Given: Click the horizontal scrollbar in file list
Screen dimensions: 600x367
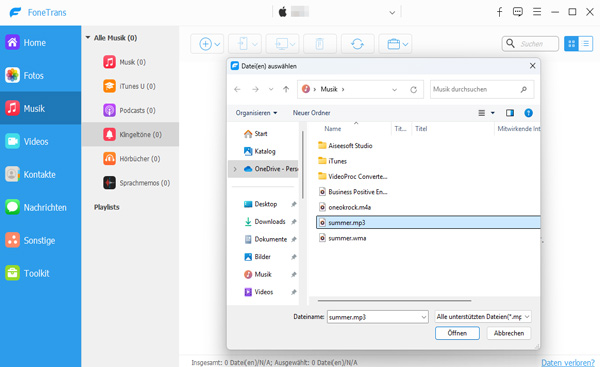Looking at the screenshot, I should (394, 301).
